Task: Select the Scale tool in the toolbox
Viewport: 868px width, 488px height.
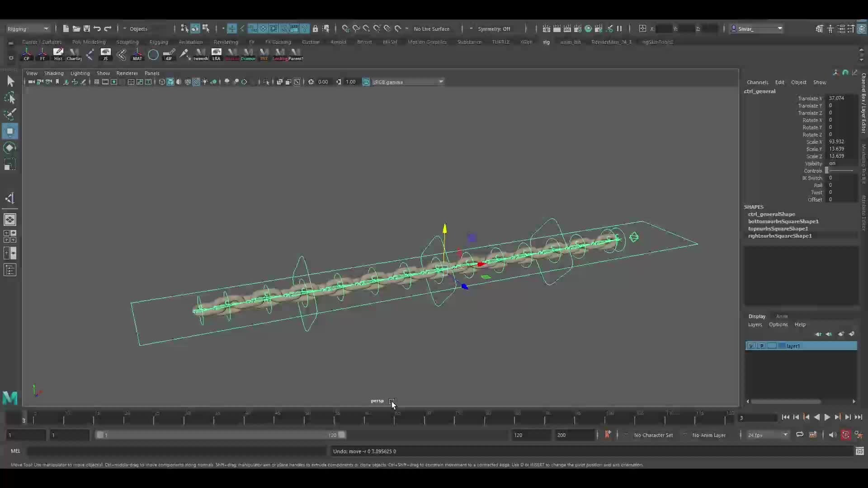Action: [10, 165]
